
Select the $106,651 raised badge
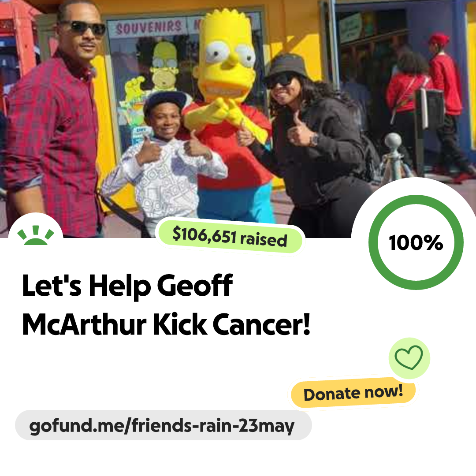coord(230,237)
